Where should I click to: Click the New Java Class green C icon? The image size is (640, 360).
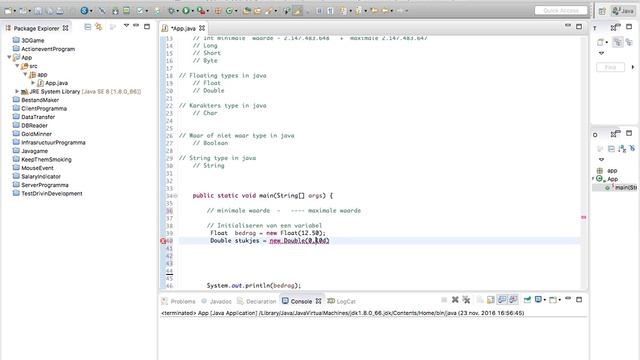[x=229, y=11]
